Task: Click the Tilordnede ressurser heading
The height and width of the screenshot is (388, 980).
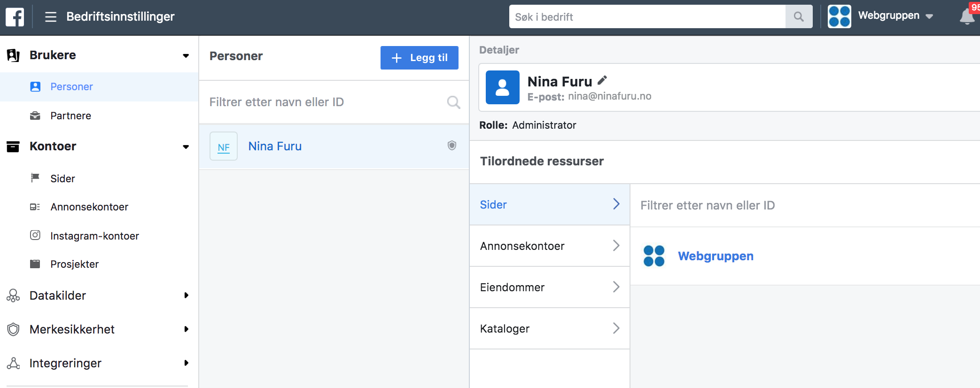Action: (x=542, y=161)
